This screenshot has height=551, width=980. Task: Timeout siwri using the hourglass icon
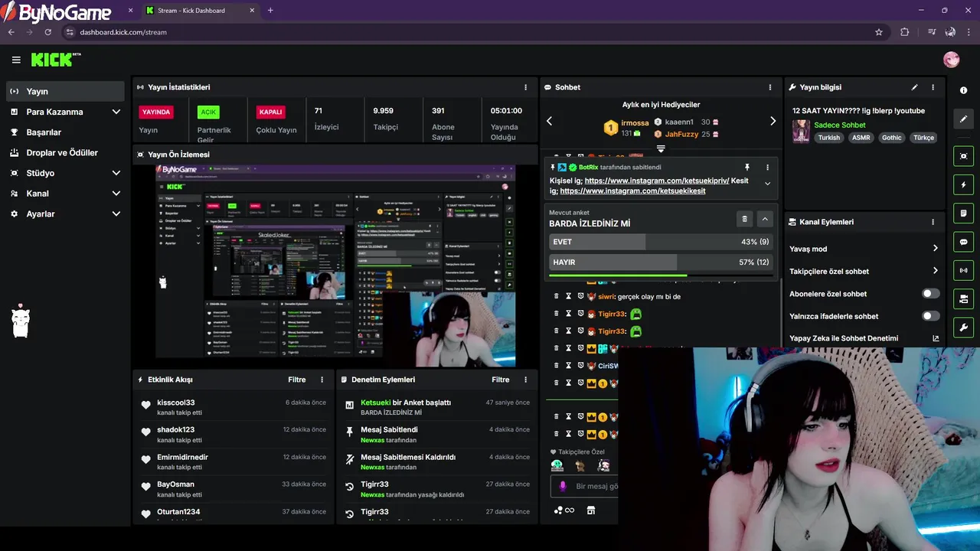tap(569, 296)
